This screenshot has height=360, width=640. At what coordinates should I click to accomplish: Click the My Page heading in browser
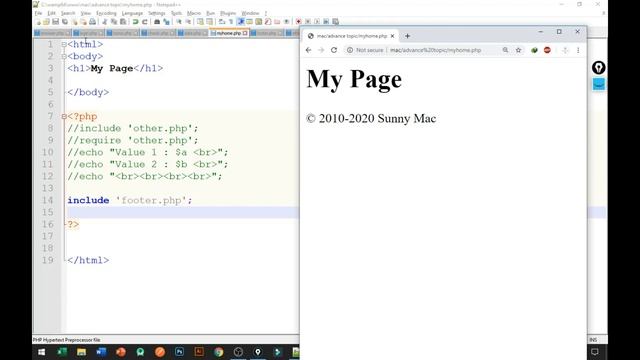354,79
